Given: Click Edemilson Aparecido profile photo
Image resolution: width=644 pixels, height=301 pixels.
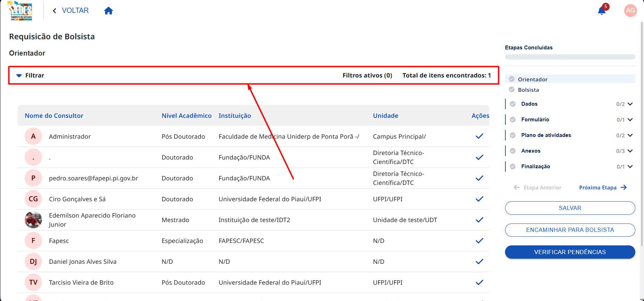Looking at the screenshot, I should click(x=33, y=220).
